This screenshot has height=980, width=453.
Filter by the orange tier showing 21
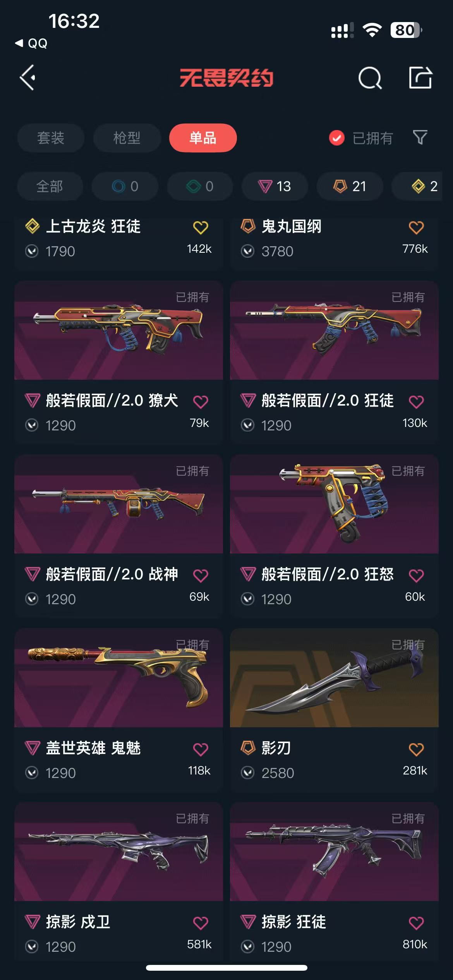coord(350,187)
